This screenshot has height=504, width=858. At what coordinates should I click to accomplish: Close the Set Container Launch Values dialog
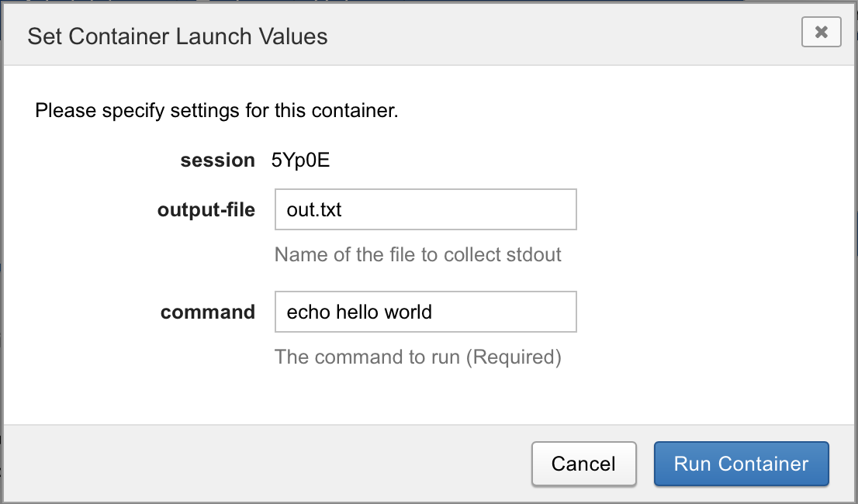coord(821,33)
